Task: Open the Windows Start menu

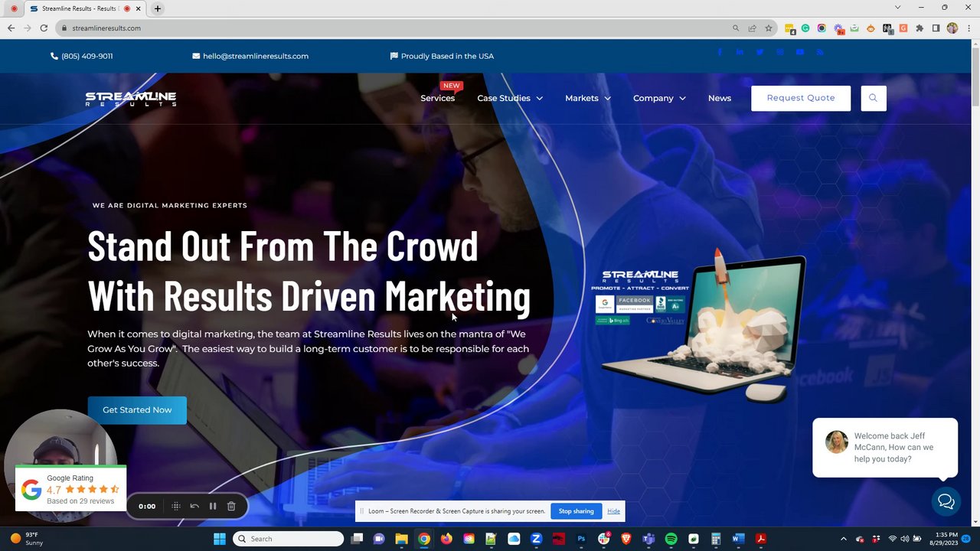Action: coord(220,539)
